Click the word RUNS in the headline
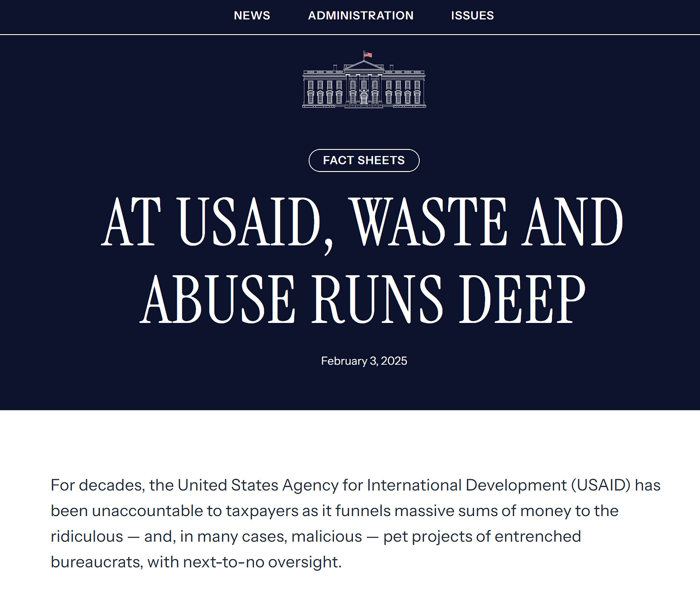The width and height of the screenshot is (700, 591). (x=377, y=299)
